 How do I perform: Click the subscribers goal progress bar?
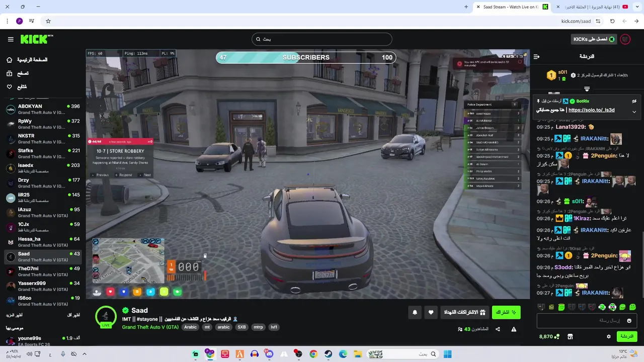[x=306, y=57]
